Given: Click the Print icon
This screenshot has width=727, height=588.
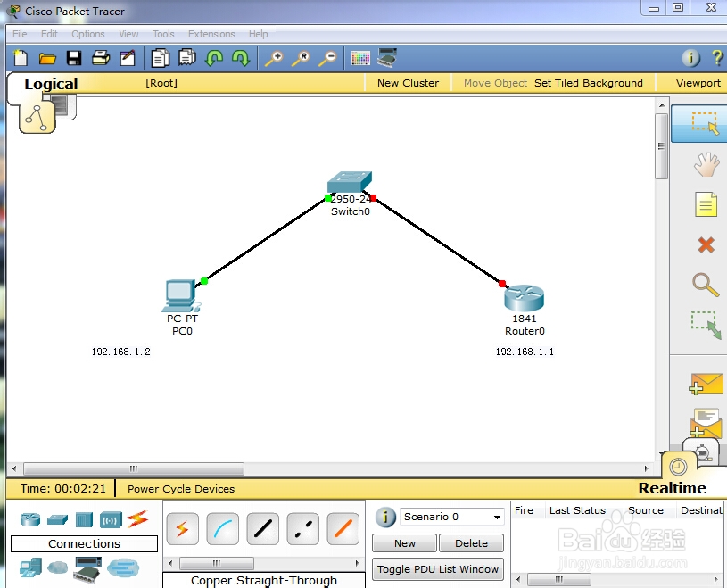Looking at the screenshot, I should click(101, 58).
